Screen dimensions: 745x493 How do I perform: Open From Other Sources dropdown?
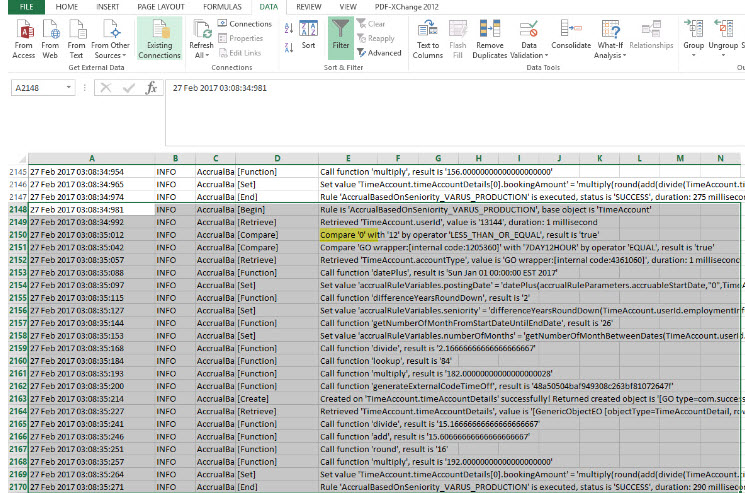(x=110, y=39)
